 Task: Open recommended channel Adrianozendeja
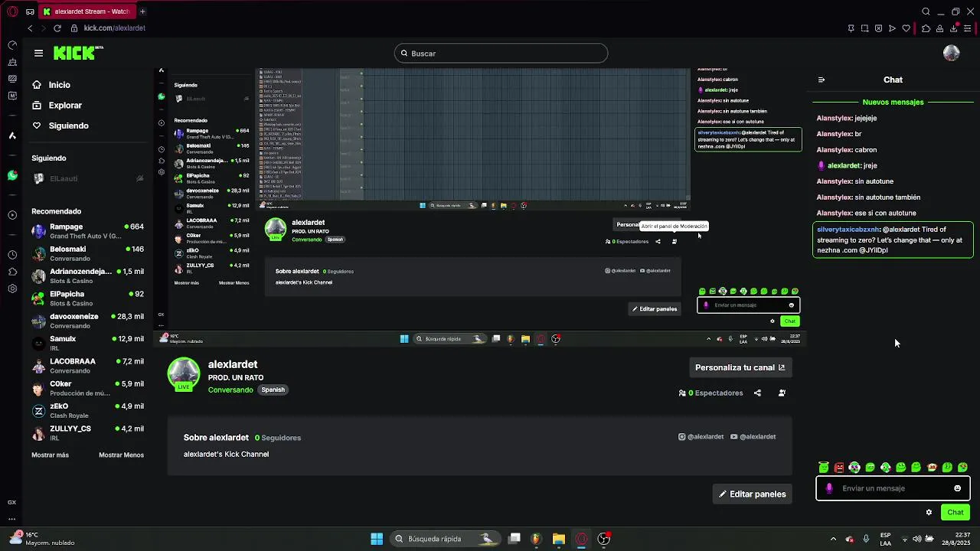(x=87, y=275)
